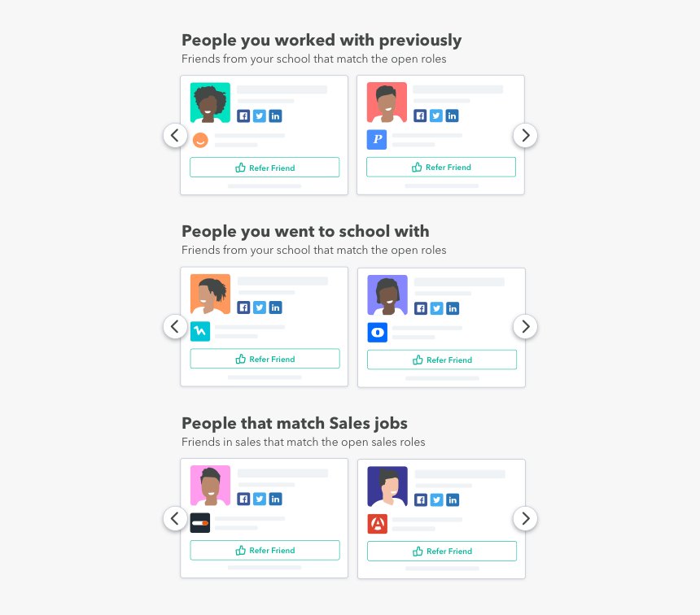Click the teal 'W' company logo
The height and width of the screenshot is (615, 700).
click(x=200, y=331)
